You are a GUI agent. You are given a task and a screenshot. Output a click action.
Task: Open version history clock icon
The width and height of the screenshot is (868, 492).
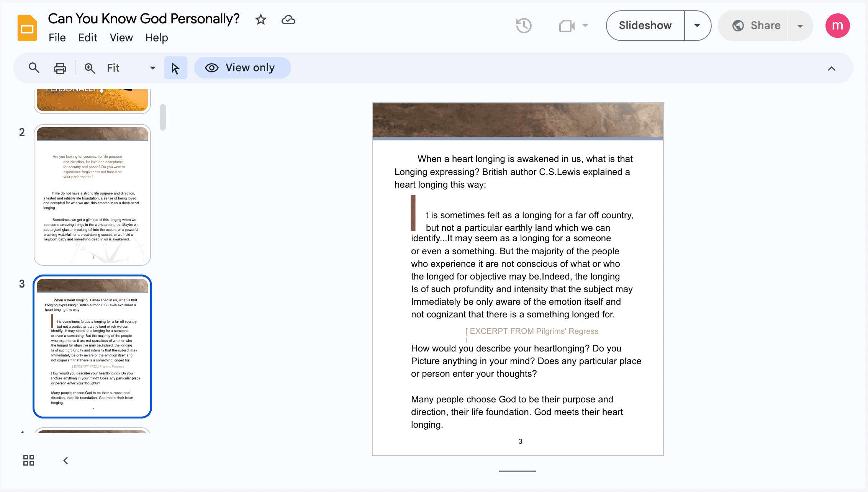tap(524, 26)
